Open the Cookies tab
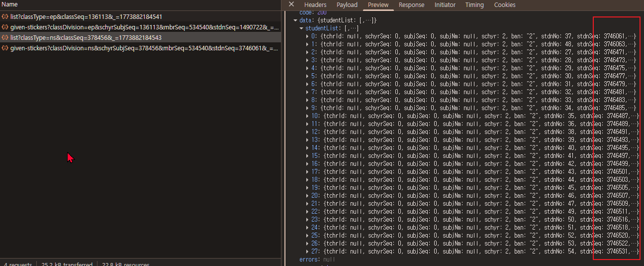The image size is (644, 266). coord(504,5)
